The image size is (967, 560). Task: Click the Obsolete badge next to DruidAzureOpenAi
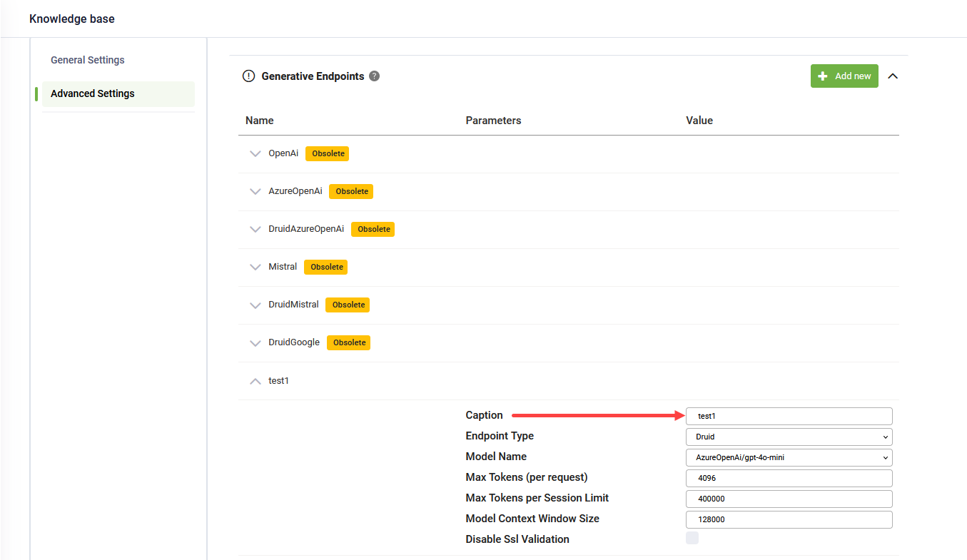tap(373, 229)
